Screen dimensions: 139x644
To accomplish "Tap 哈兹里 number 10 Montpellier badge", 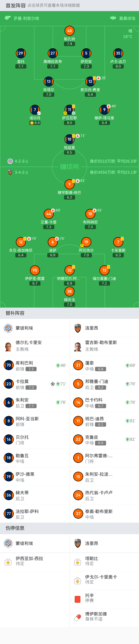I will click(x=69, y=139).
